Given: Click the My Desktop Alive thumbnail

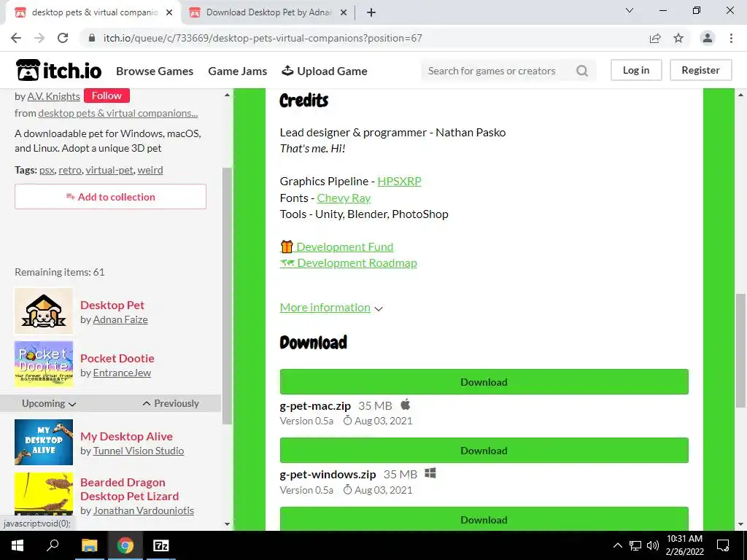Looking at the screenshot, I should pyautogui.click(x=44, y=442).
